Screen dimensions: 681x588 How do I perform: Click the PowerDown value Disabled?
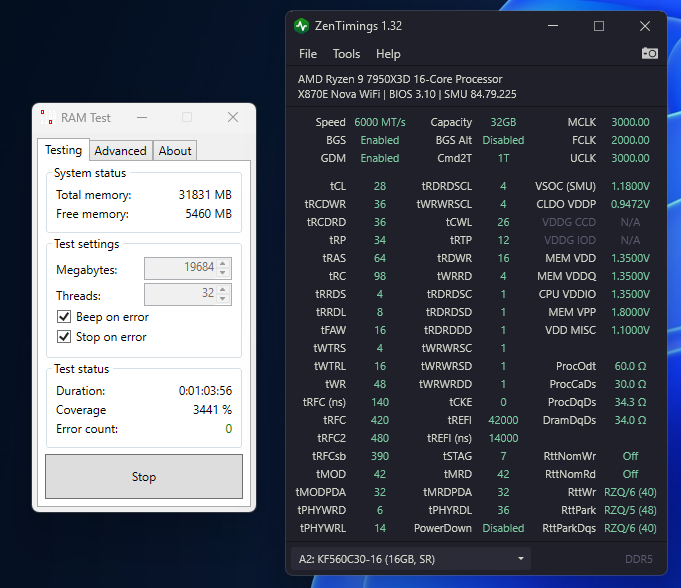503,528
